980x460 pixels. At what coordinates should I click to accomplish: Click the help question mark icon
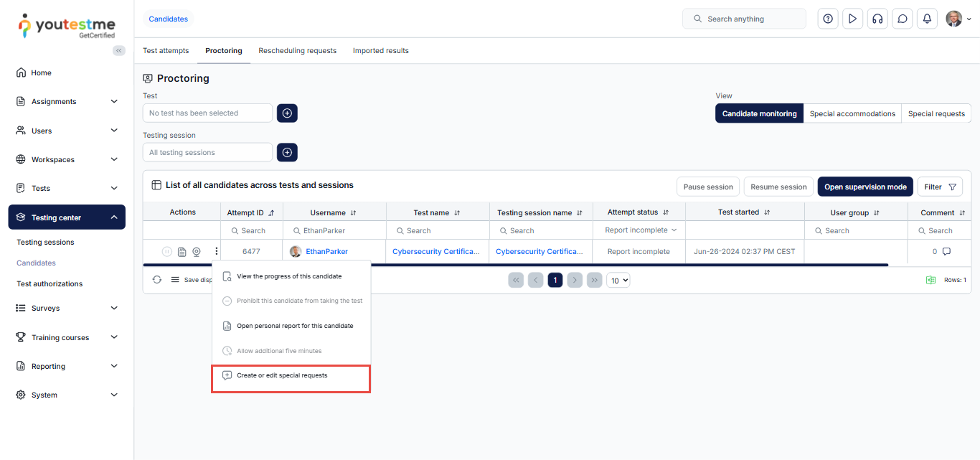pyautogui.click(x=828, y=19)
